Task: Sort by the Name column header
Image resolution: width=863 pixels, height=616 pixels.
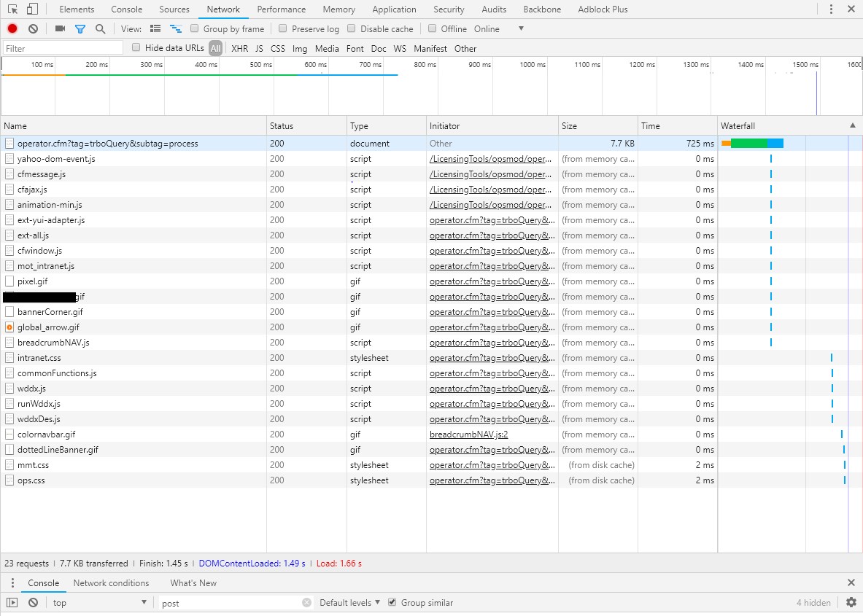Action: pyautogui.click(x=133, y=126)
